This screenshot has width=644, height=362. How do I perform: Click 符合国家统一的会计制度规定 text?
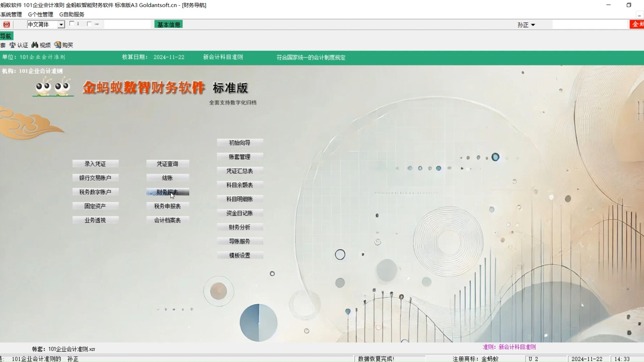[311, 58]
